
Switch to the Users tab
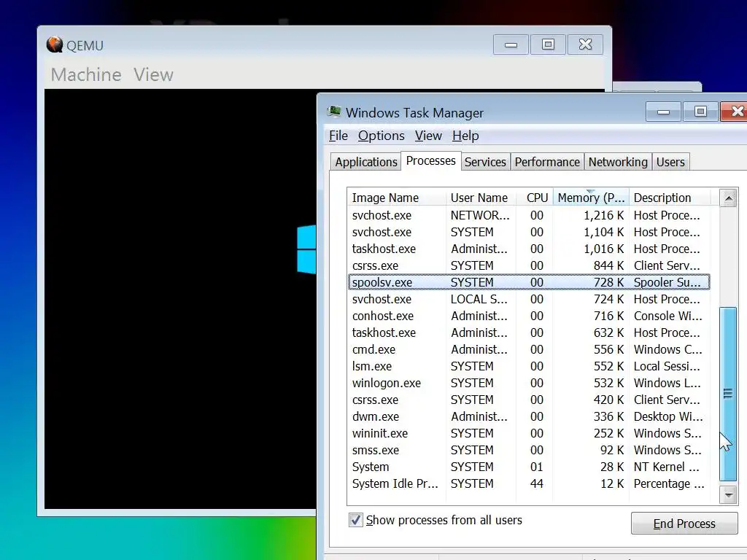pyautogui.click(x=670, y=162)
